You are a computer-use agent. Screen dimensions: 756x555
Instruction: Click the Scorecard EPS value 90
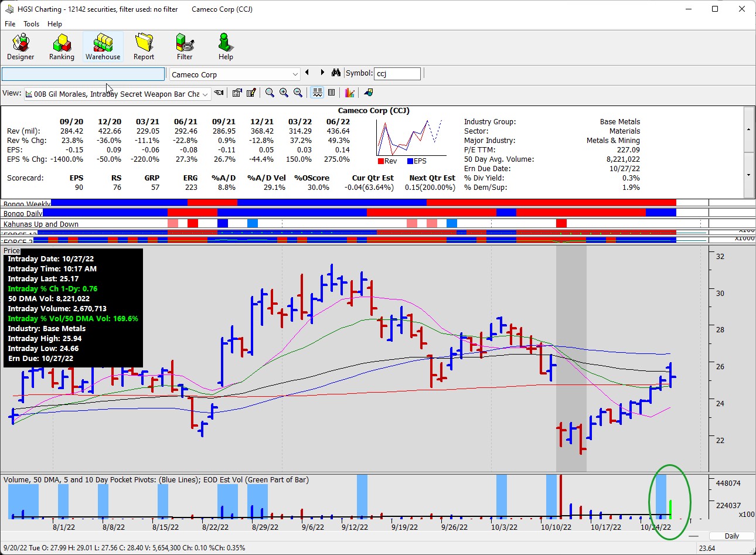pyautogui.click(x=79, y=188)
